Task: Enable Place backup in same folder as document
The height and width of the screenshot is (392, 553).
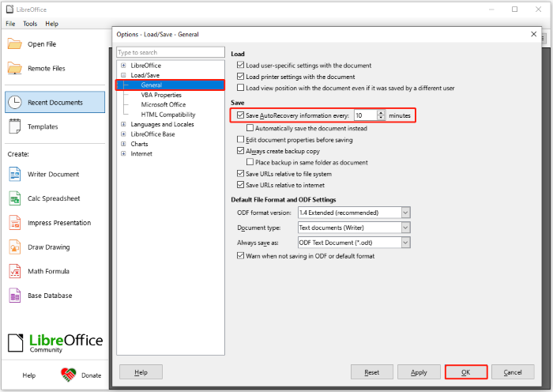Action: 250,162
